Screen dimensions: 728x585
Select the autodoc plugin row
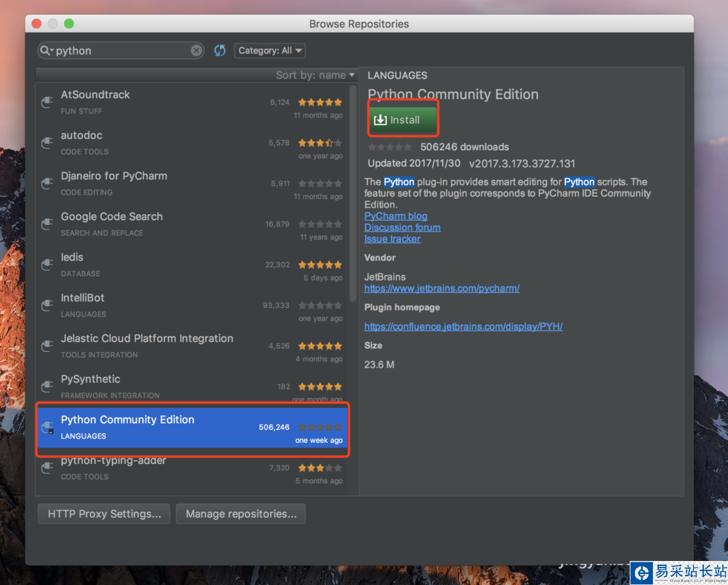tap(192, 143)
